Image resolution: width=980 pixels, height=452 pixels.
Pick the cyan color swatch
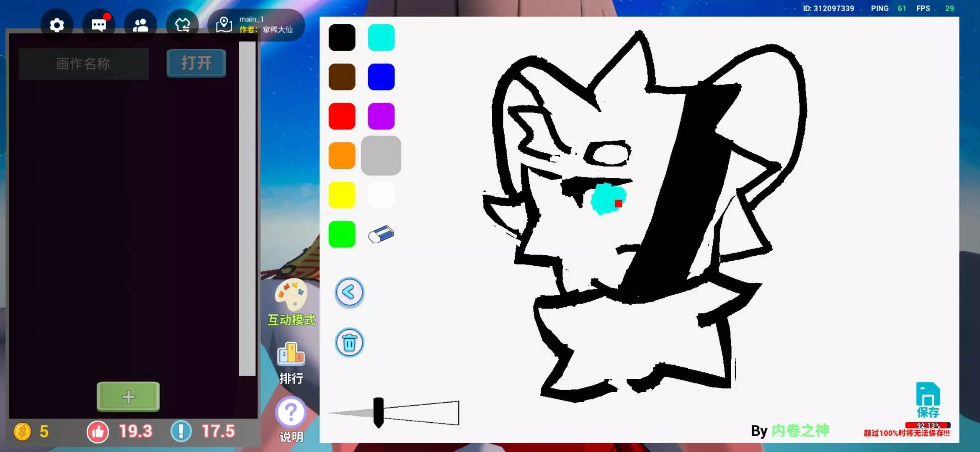381,38
